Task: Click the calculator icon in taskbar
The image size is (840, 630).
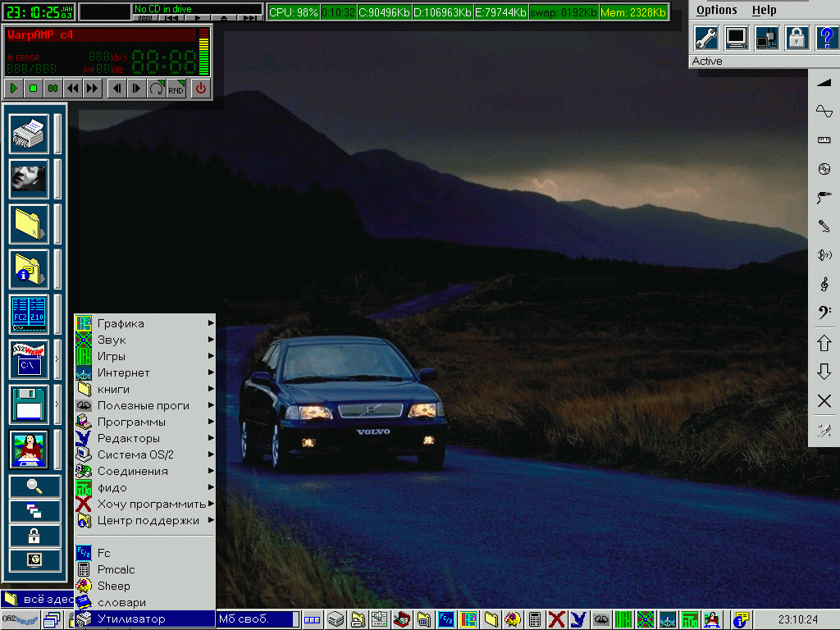Action: 534,620
